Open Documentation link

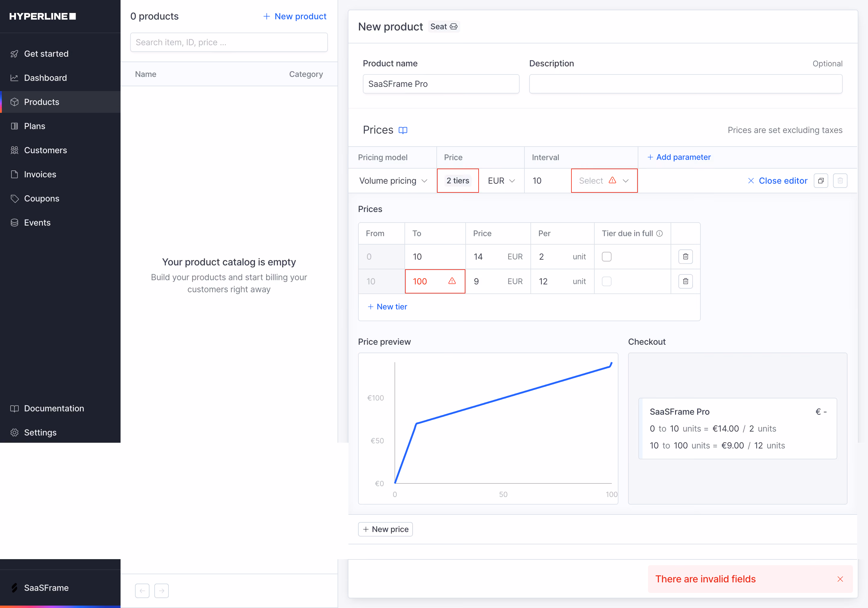60,408
